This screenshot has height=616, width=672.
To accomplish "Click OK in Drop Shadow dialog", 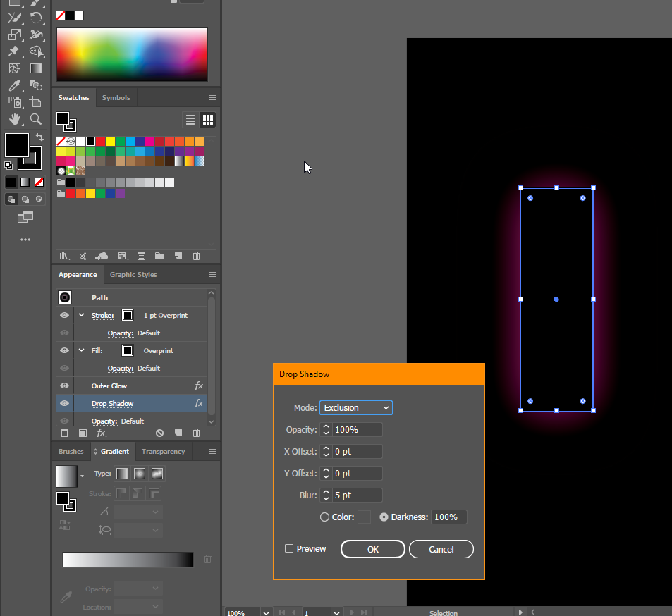I will pyautogui.click(x=373, y=550).
